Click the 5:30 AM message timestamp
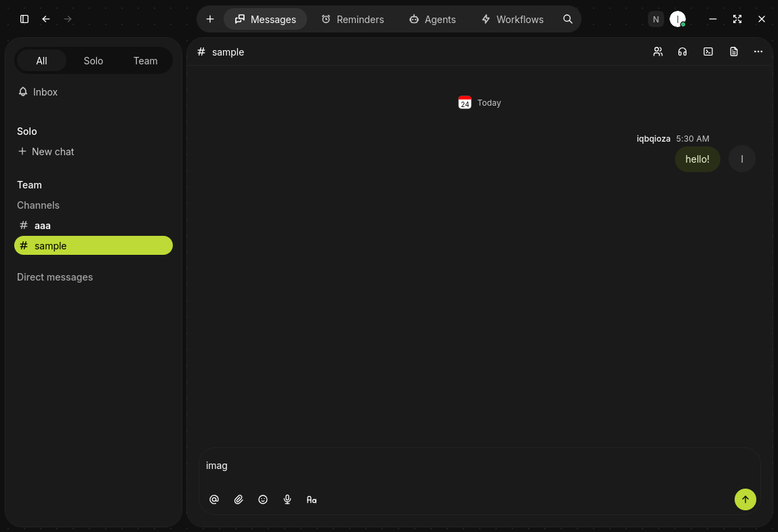Screen dimensions: 778x532 [x=692, y=138]
